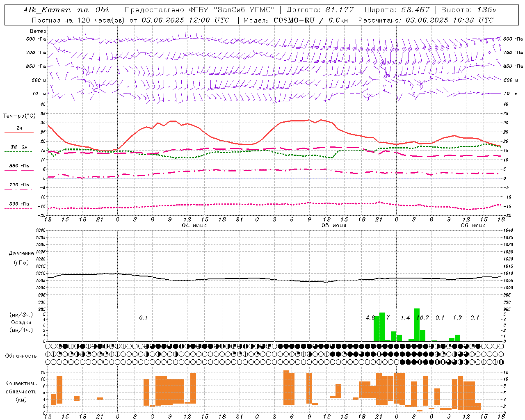This screenshot has height=420, width=525.
Task: Click the 10 м wind level label on left
Action: click(39, 94)
